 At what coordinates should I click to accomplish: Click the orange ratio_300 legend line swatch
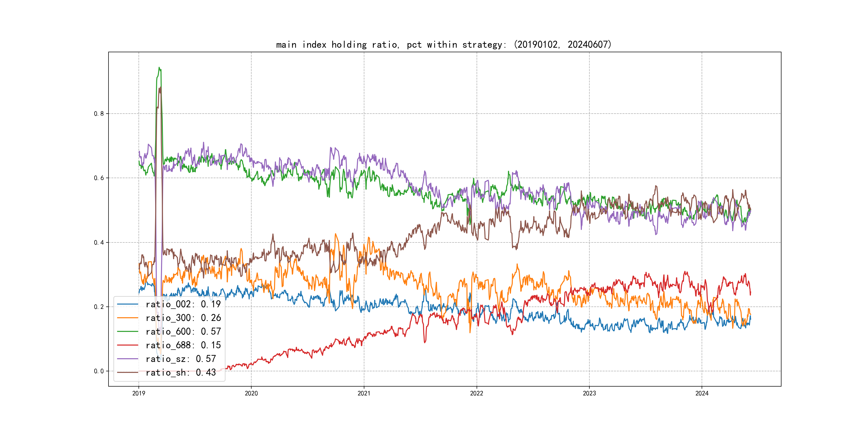[128, 318]
